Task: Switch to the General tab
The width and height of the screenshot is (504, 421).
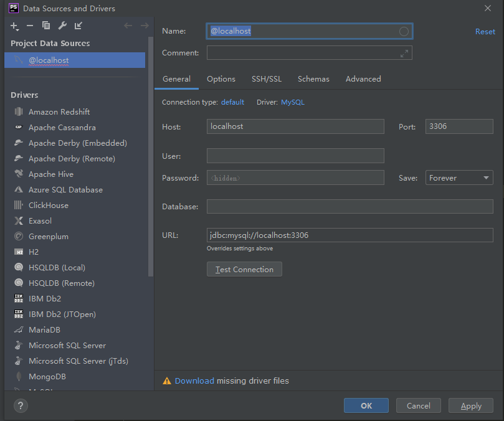Action: click(x=176, y=79)
